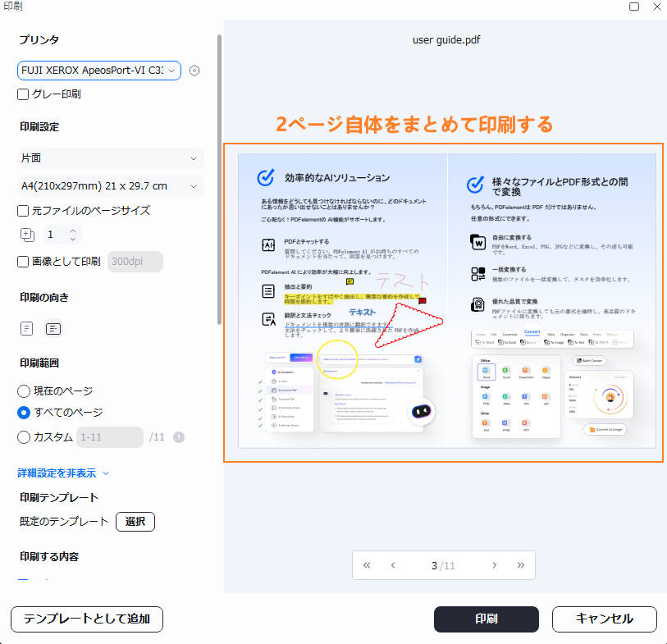Go back one page with the left arrow

pos(392,565)
